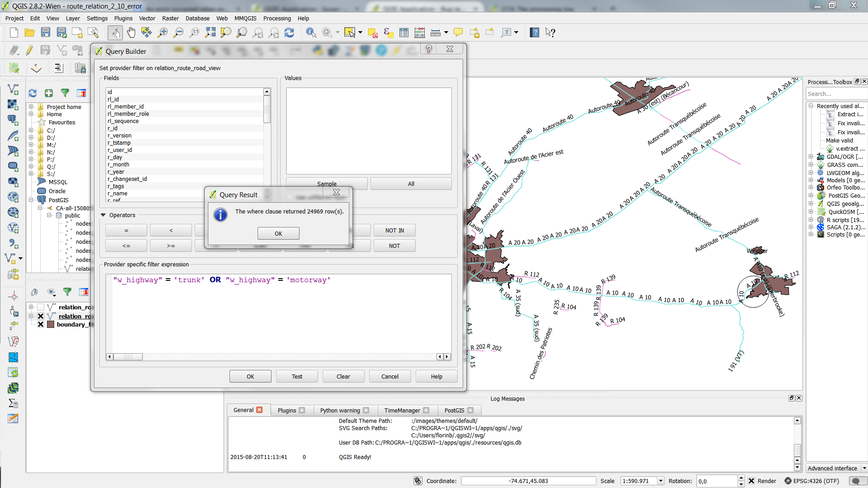868x488 pixels.
Task: Click the Measure line ruler tool
Action: 436,33
